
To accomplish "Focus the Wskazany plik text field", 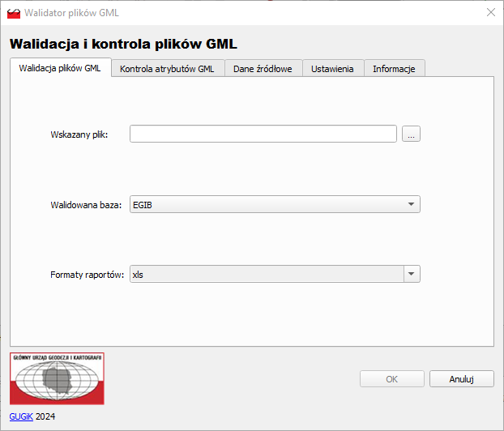I will [x=263, y=134].
